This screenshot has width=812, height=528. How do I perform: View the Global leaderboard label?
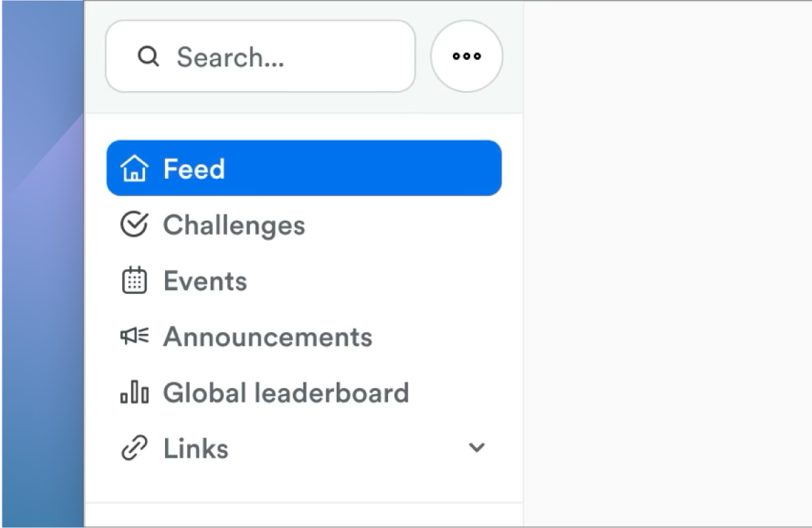286,393
